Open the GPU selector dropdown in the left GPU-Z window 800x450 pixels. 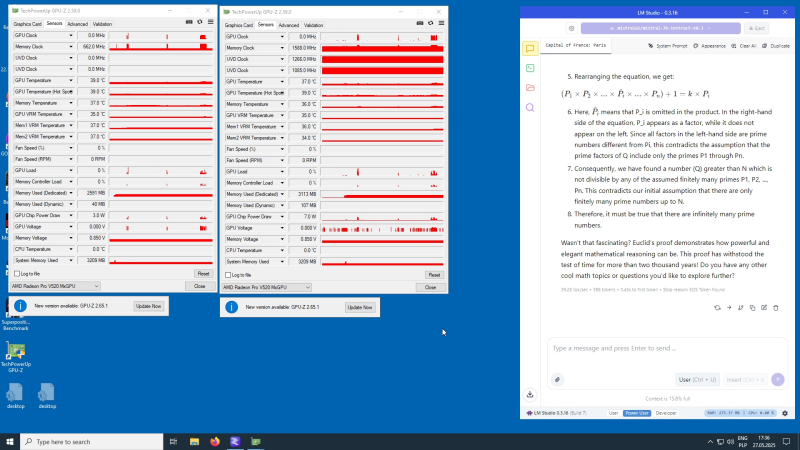[55, 286]
